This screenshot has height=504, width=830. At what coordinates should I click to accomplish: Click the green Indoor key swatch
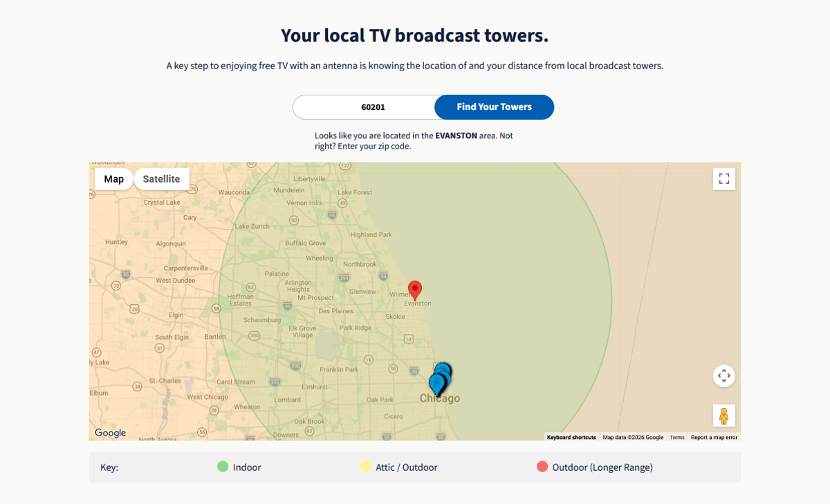pyautogui.click(x=223, y=467)
